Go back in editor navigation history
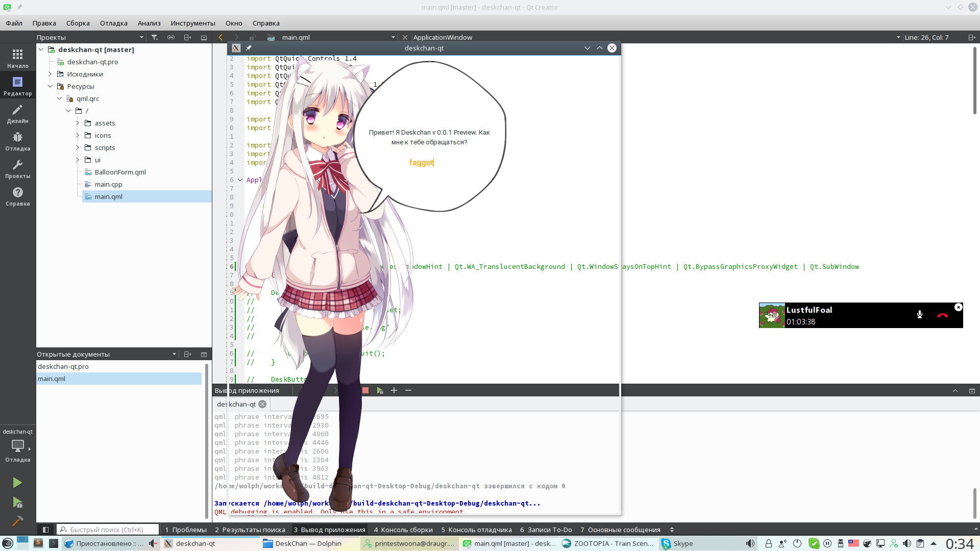The width and height of the screenshot is (980, 551). point(220,37)
